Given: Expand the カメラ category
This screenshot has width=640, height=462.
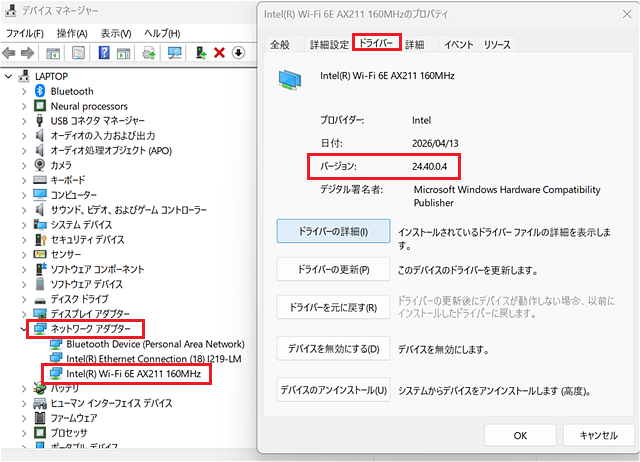Looking at the screenshot, I should click(24, 166).
